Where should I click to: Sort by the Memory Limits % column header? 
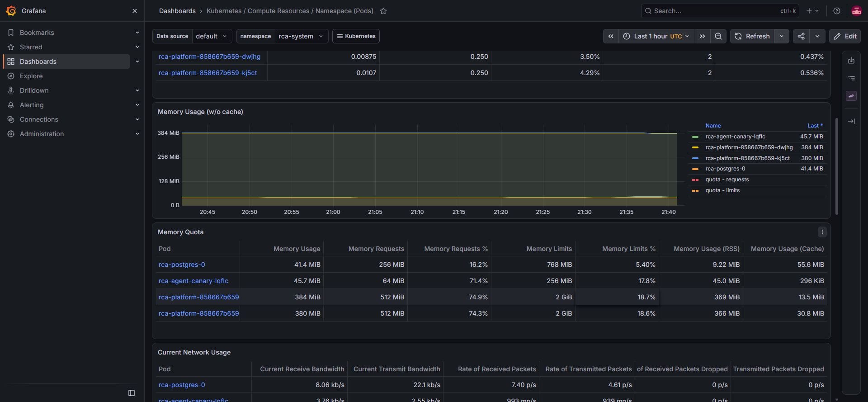pos(628,249)
